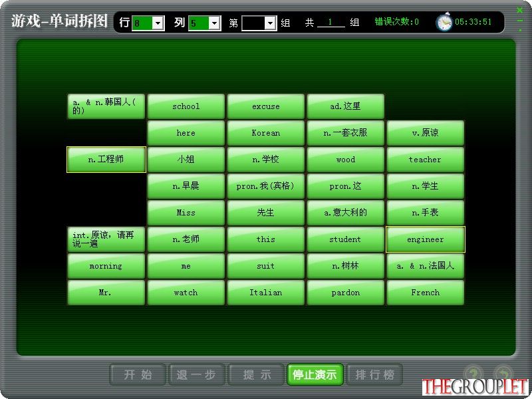Click the highlighted 'engineer' tile
The width and height of the screenshot is (532, 399).
(x=425, y=239)
